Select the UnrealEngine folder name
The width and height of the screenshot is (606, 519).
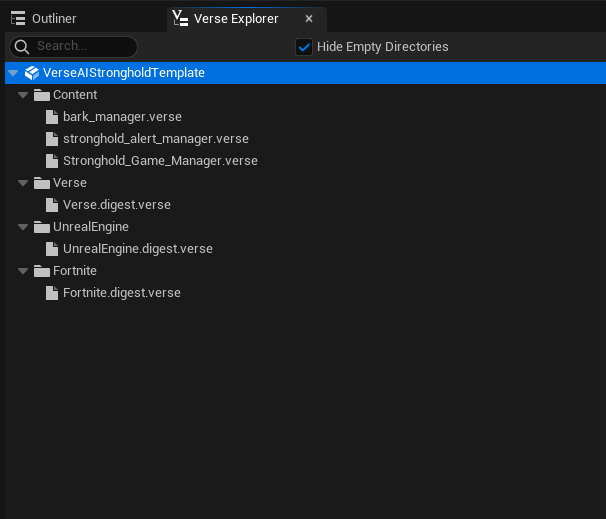click(91, 227)
